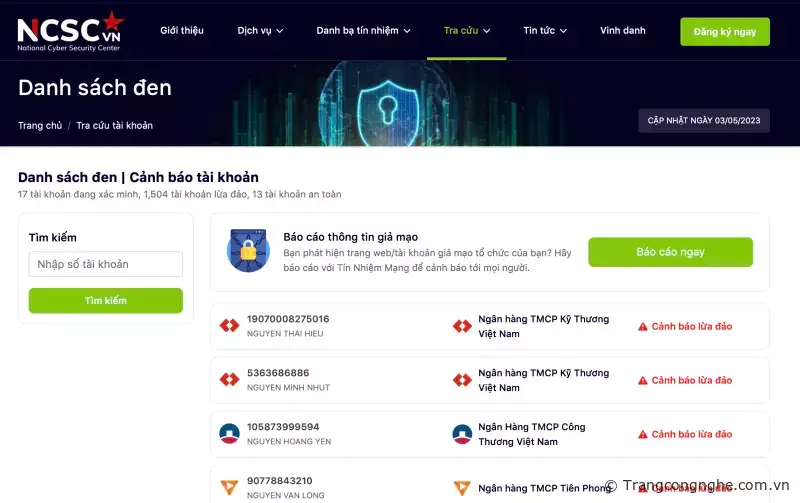Click the padlock shield report icon
Image resolution: width=800 pixels, height=503 pixels.
248,250
